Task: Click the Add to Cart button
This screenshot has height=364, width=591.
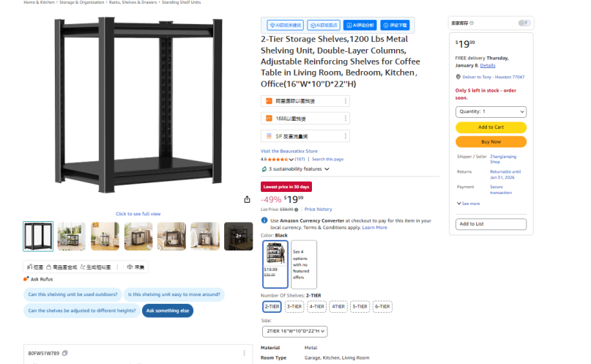Action: coord(491,127)
